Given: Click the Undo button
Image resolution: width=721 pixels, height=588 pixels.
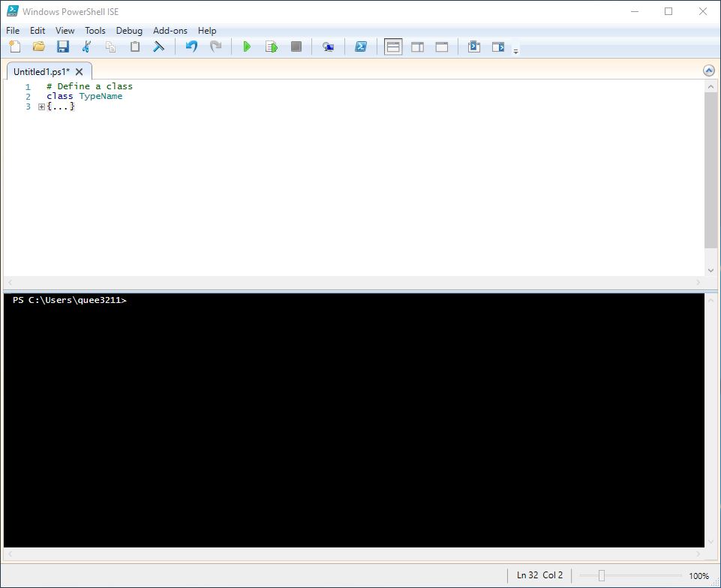Looking at the screenshot, I should click(191, 46).
